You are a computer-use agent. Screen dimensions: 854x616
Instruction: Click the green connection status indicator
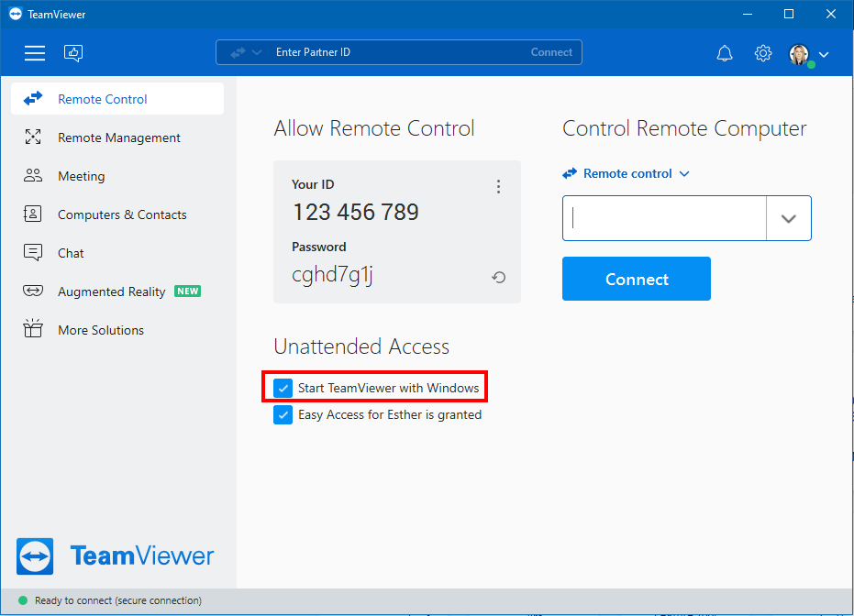point(23,600)
